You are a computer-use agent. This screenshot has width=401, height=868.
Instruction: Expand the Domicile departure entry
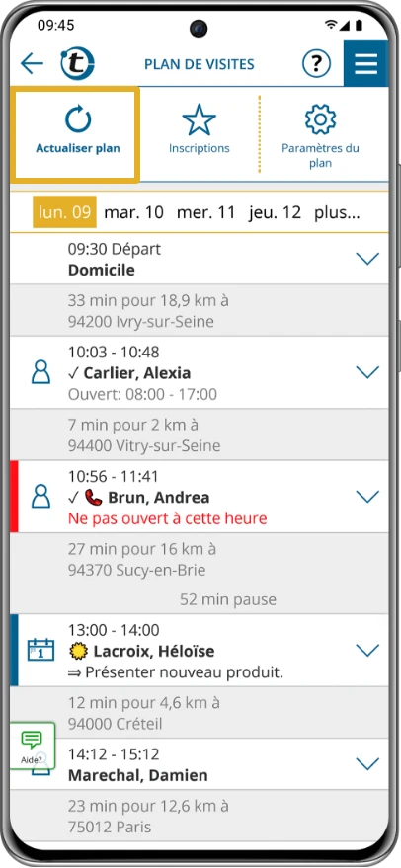coord(367,259)
